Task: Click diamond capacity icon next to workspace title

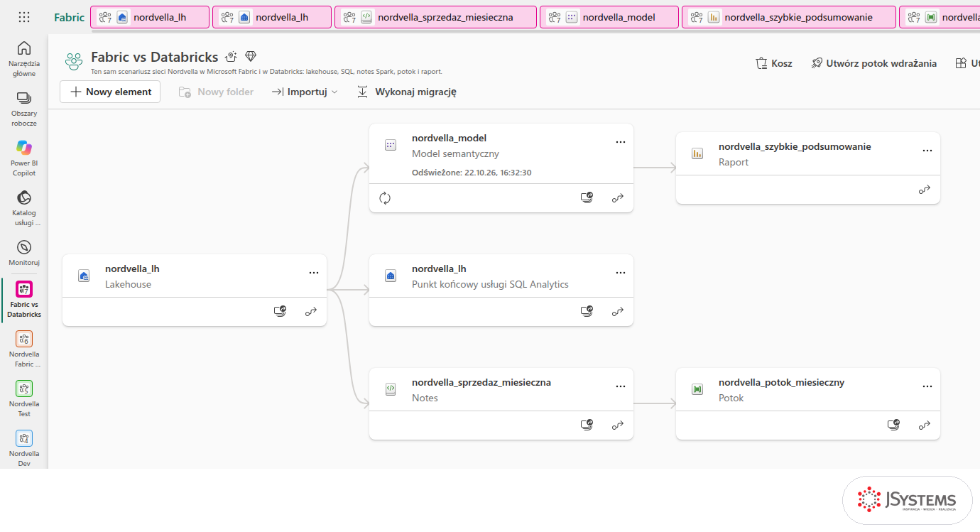Action: 251,57
